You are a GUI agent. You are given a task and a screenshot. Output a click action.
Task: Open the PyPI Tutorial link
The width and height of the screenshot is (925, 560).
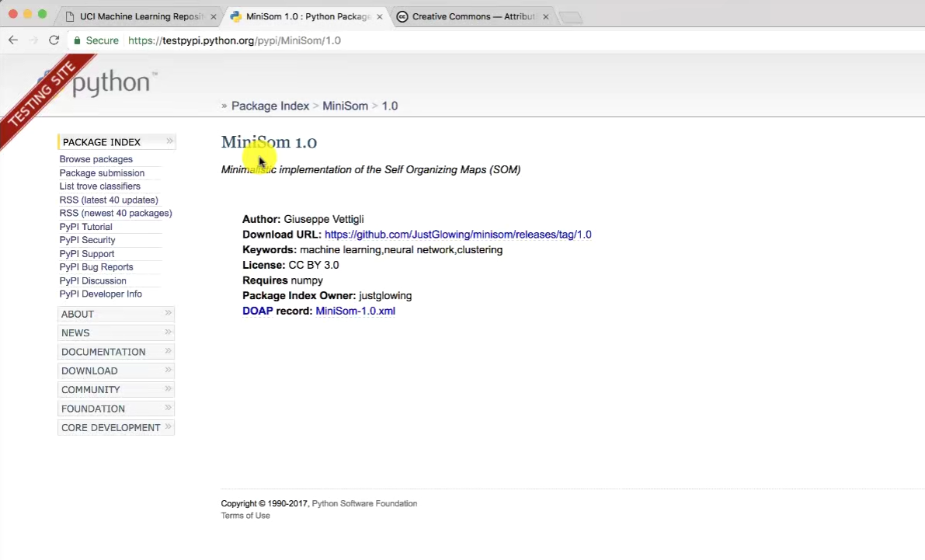pyautogui.click(x=85, y=227)
